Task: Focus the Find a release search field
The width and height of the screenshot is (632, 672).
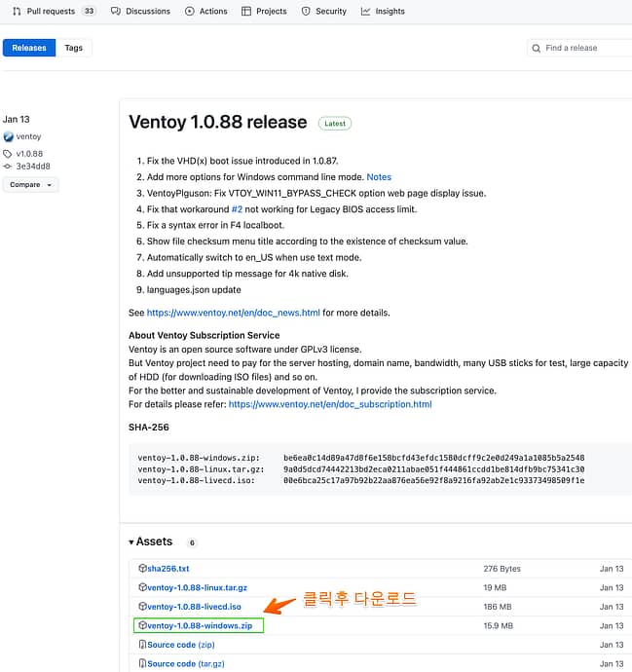Action: click(579, 48)
